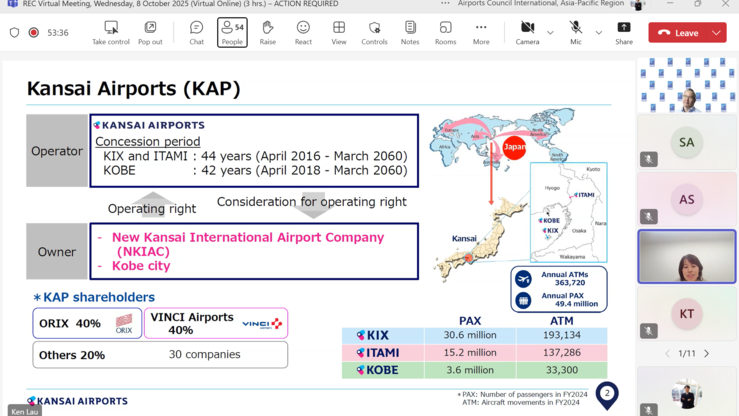Image resolution: width=739 pixels, height=416 pixels.
Task: Expand the Mic options dropdown arrow
Action: [x=599, y=33]
